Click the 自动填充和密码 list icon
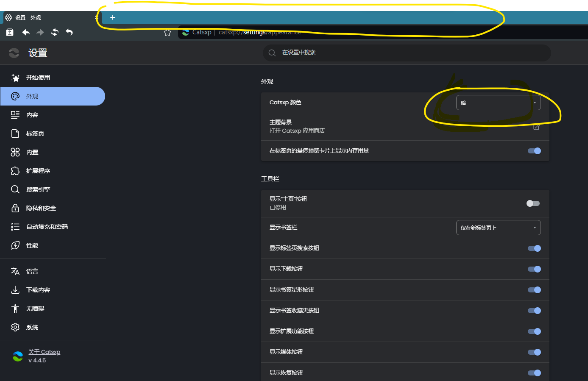588x381 pixels. (15, 227)
